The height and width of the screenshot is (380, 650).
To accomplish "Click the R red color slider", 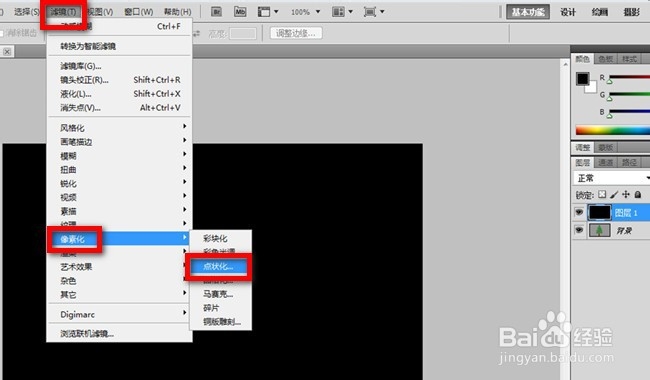I will coord(629,77).
